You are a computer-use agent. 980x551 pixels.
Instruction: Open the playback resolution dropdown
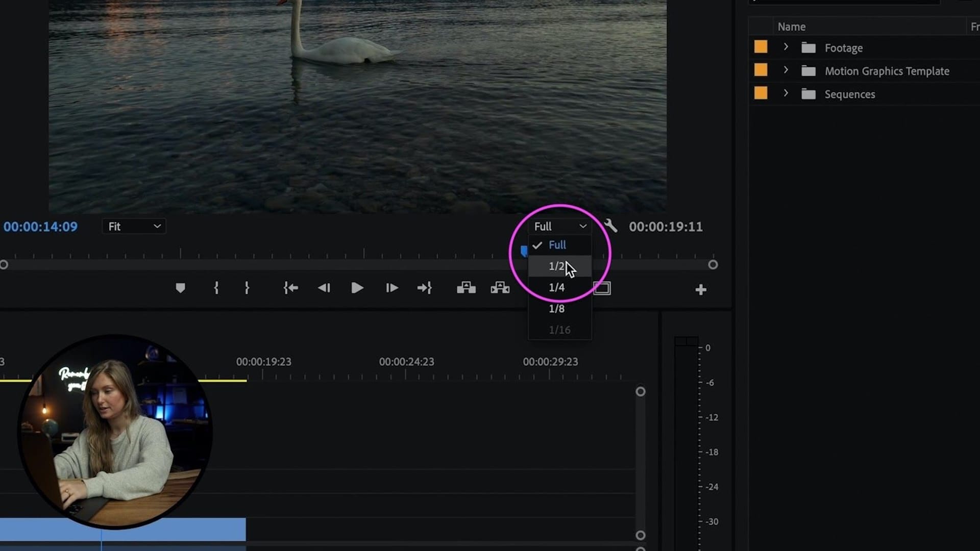pos(559,227)
